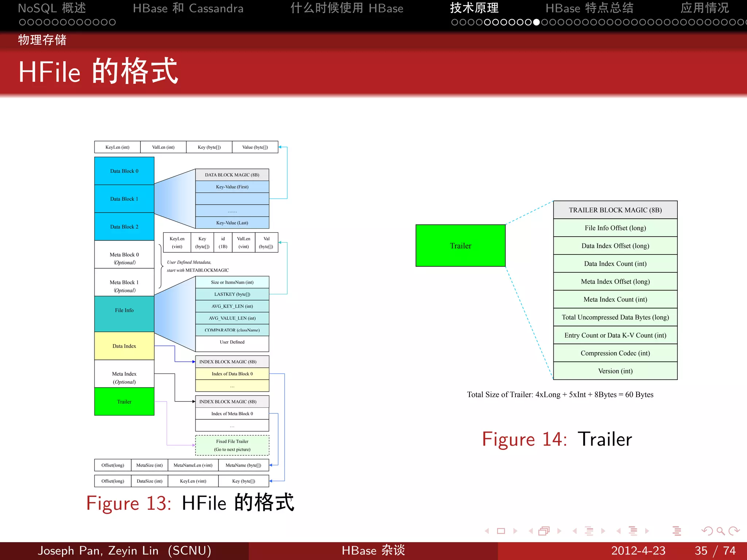747x560 pixels.
Task: Click the Figure 14: Trailer caption
Action: (x=557, y=439)
